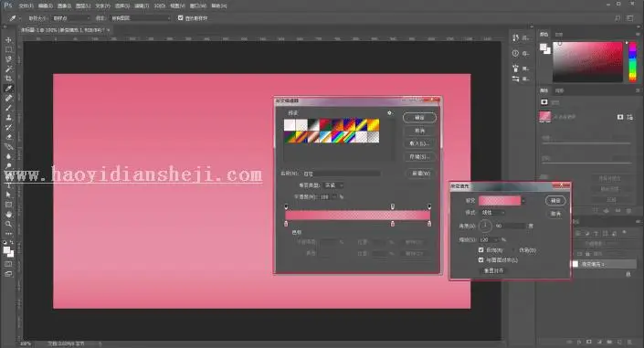Select the Brush tool

pos(8,108)
